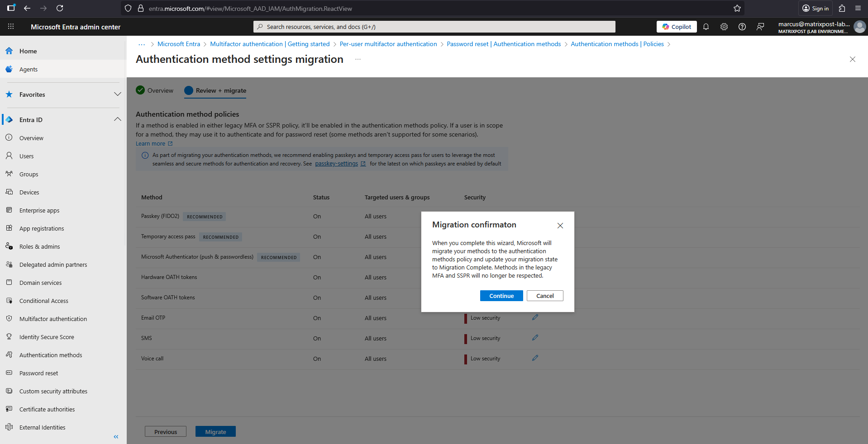The width and height of the screenshot is (868, 444).
Task: Expand the Favorites section chevron
Action: (x=118, y=94)
